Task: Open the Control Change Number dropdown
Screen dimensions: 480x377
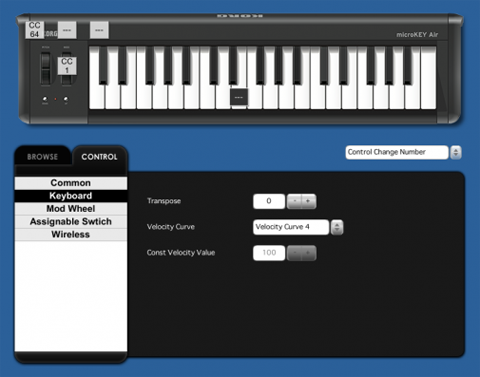Action: click(397, 152)
